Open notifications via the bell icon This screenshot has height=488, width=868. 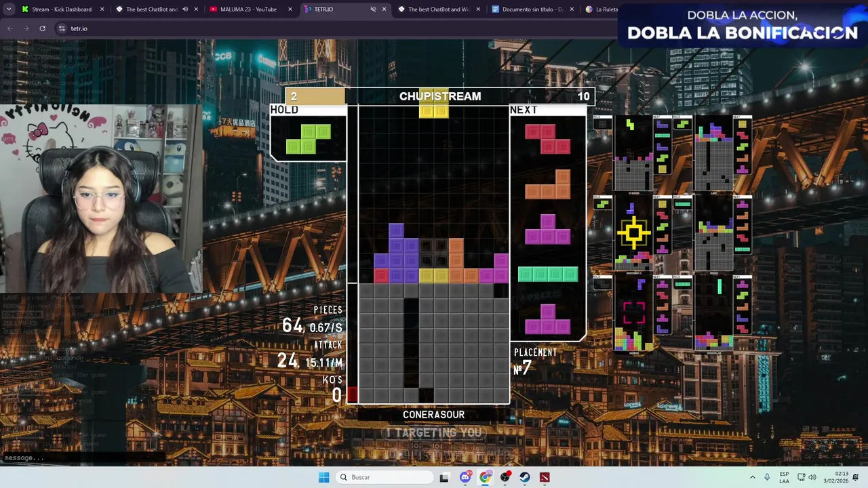click(856, 477)
